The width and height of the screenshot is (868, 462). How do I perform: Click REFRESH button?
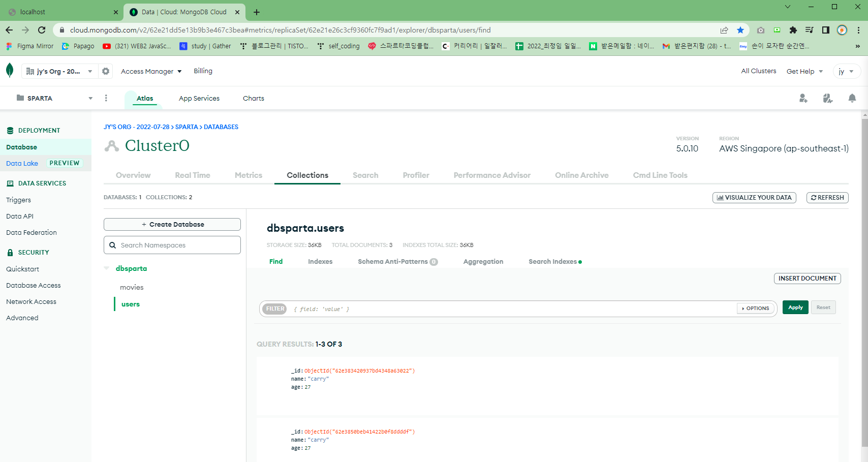tap(827, 198)
